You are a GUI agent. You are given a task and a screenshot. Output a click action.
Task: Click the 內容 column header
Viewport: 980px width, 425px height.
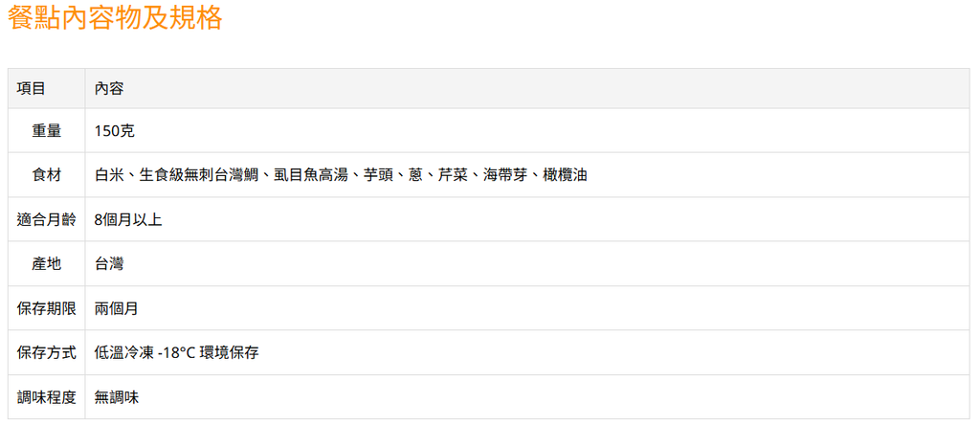click(109, 89)
